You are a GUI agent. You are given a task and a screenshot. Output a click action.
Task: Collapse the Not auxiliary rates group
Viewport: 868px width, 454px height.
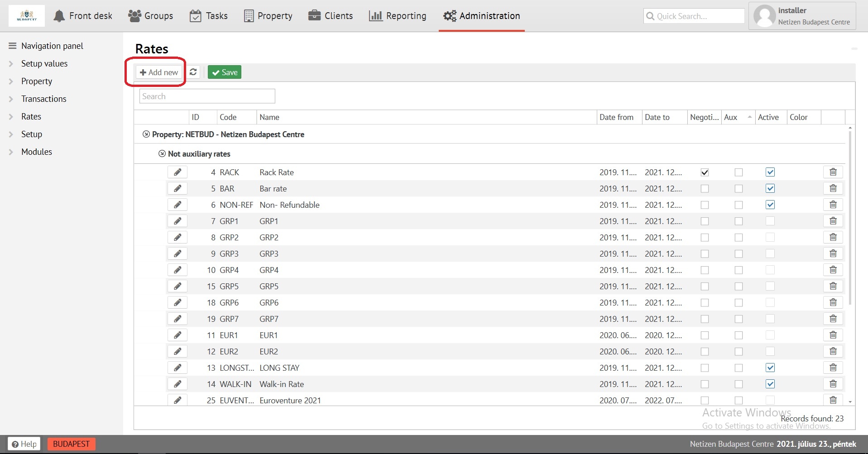pos(162,154)
